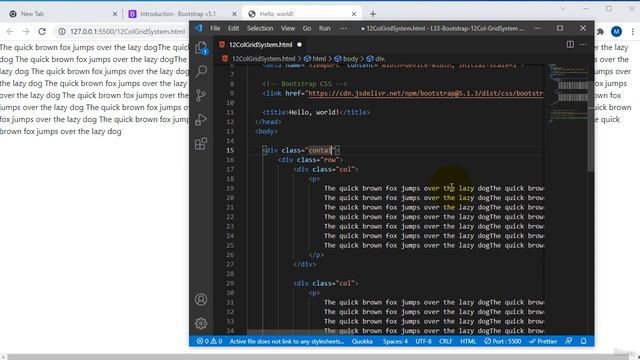Click 12ColGridSystem.html in breadcrumbs
640x360 pixels.
point(263,59)
